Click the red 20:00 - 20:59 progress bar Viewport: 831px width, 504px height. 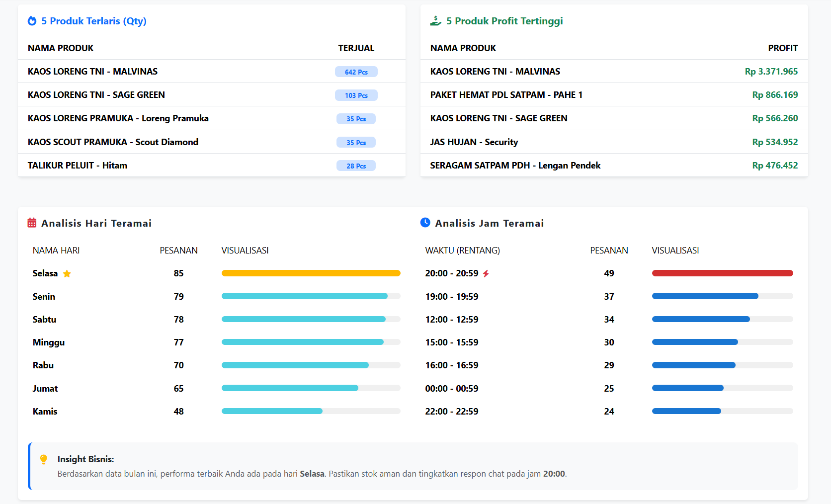pos(722,273)
